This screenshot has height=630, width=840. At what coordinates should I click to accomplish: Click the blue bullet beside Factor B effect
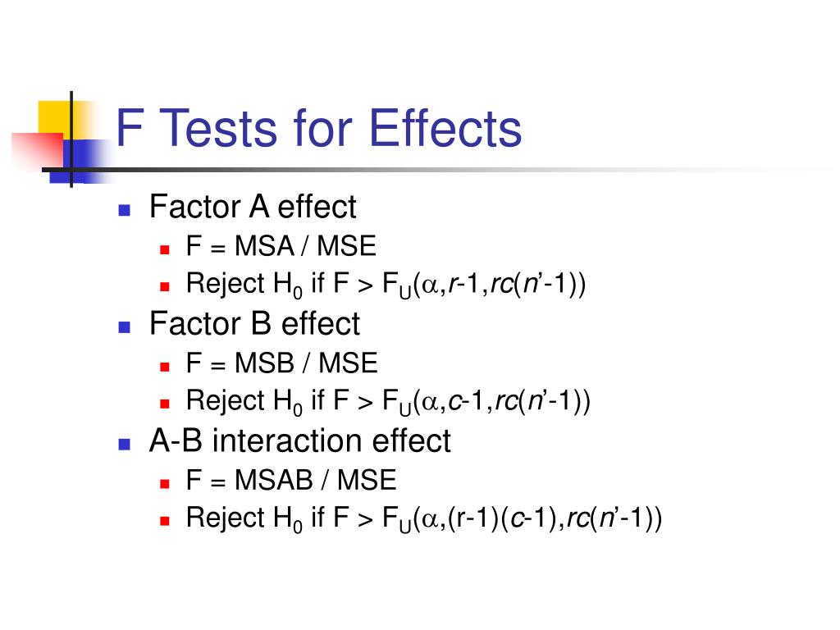[x=125, y=326]
